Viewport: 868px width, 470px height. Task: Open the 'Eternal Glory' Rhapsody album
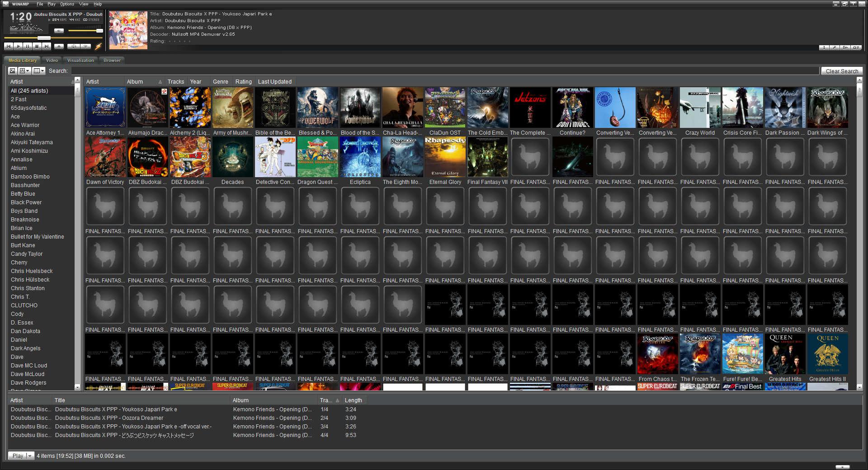pyautogui.click(x=445, y=161)
